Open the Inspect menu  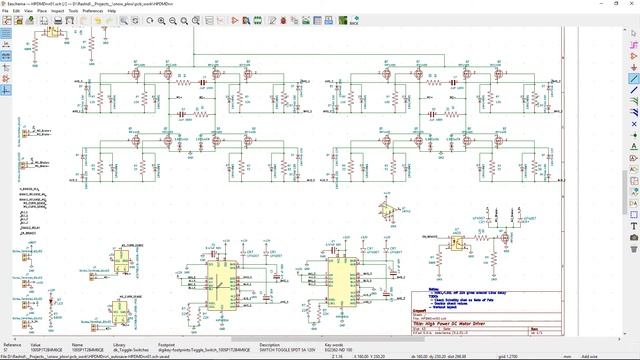pos(58,11)
